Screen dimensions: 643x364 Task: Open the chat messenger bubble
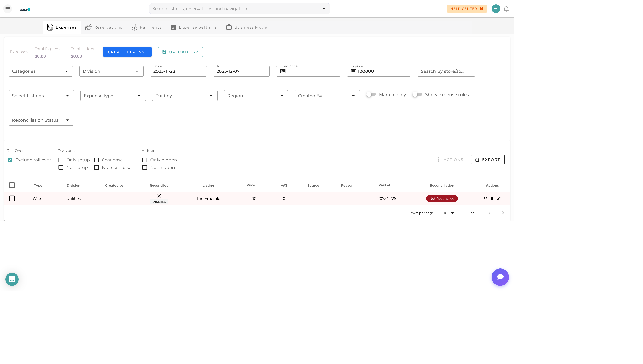point(500,277)
